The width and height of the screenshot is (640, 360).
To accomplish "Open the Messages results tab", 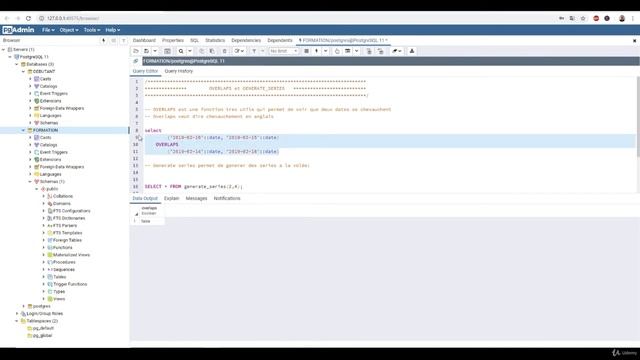I will pyautogui.click(x=196, y=198).
